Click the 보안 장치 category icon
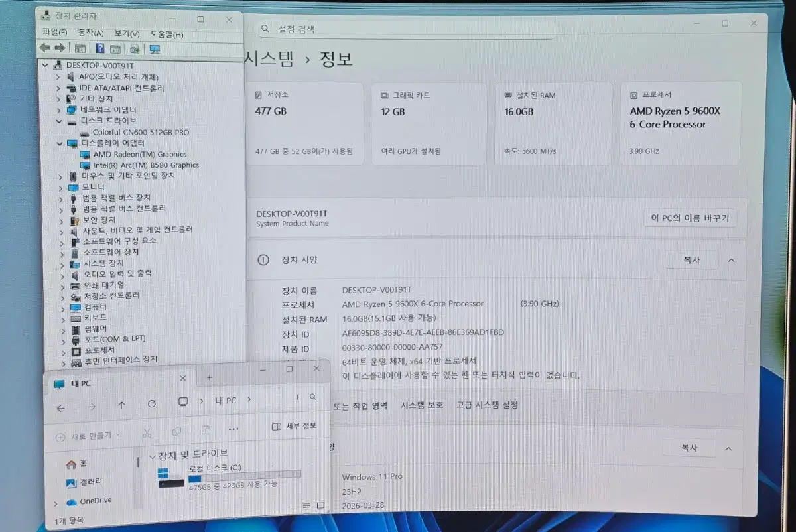The image size is (796, 532). coord(74,220)
